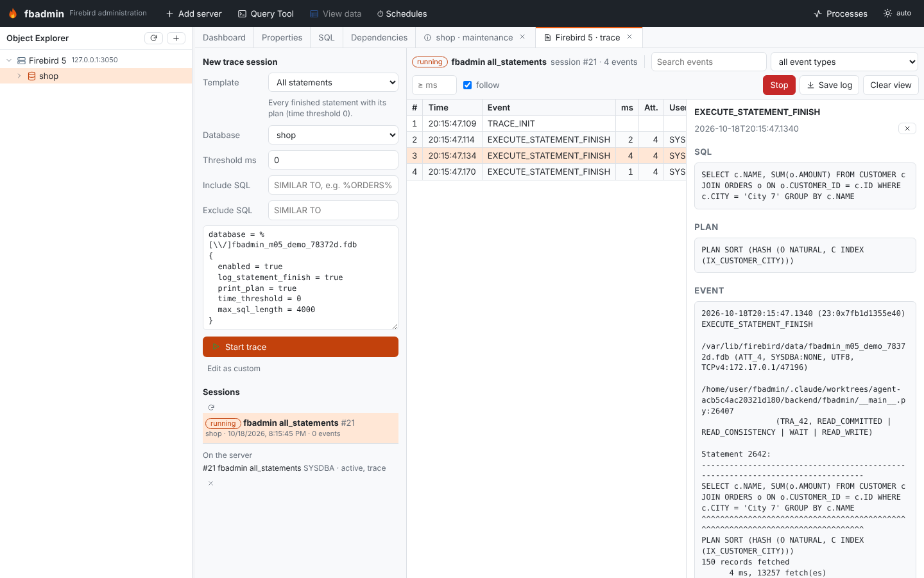Click the Start trace button

click(300, 347)
